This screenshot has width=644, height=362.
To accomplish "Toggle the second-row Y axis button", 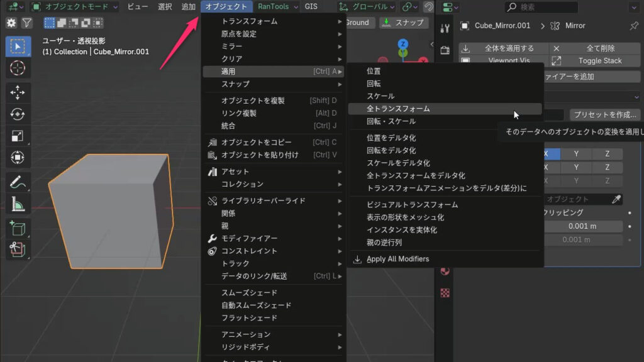I will pos(578,168).
